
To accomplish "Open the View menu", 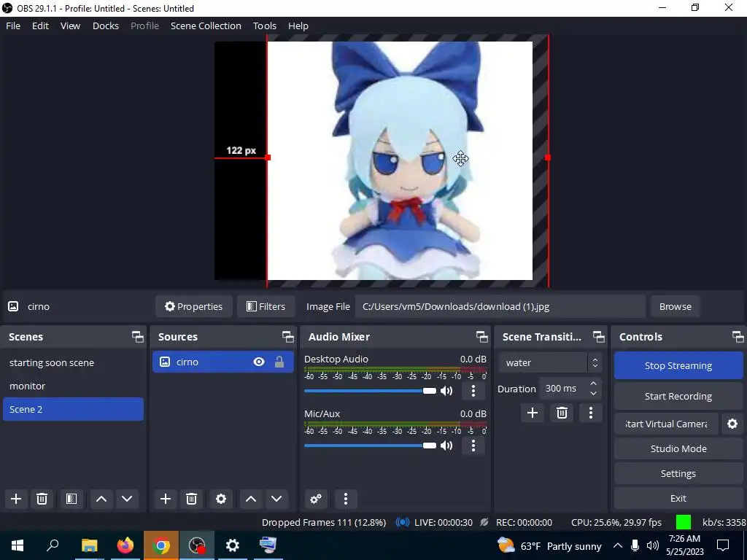I will (x=70, y=26).
